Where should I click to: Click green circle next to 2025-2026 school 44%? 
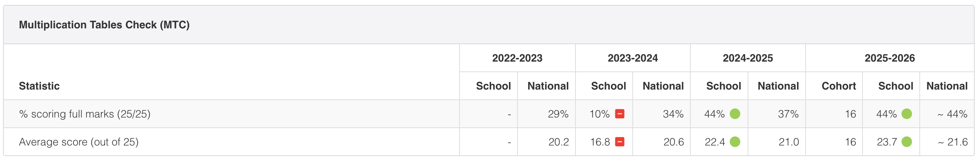[907, 114]
